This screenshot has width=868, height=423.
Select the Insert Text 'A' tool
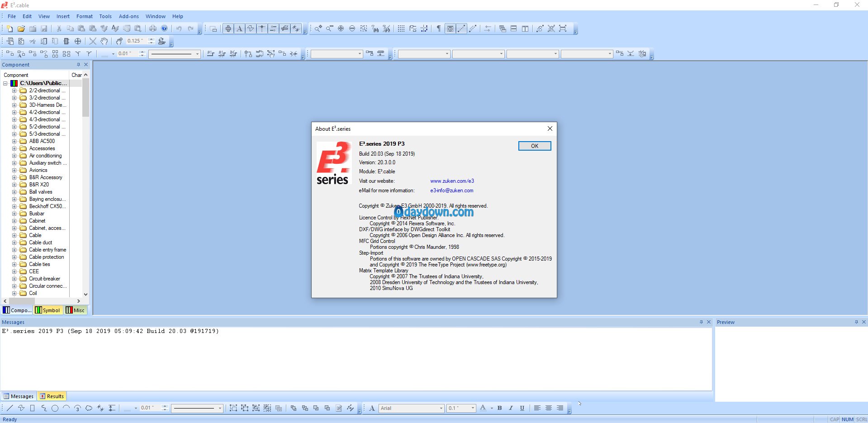click(239, 29)
